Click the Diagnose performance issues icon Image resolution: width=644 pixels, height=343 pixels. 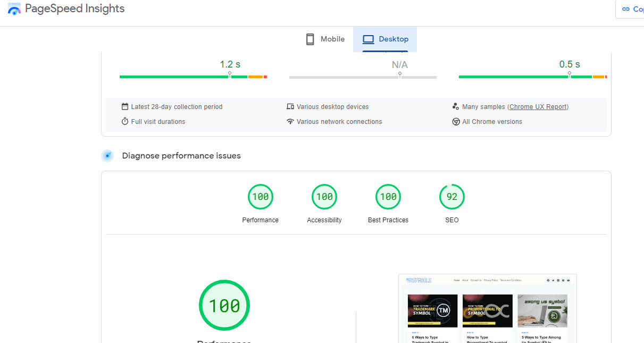[107, 156]
